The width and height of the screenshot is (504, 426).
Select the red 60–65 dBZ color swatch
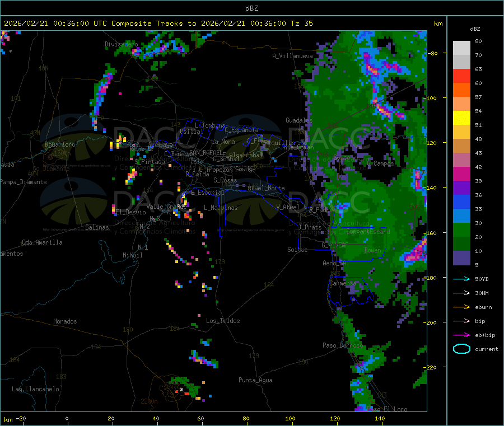461,76
